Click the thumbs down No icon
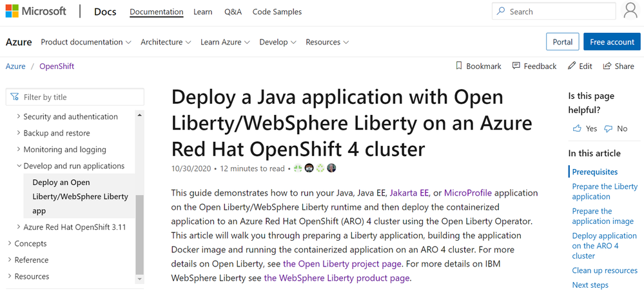 coord(609,128)
